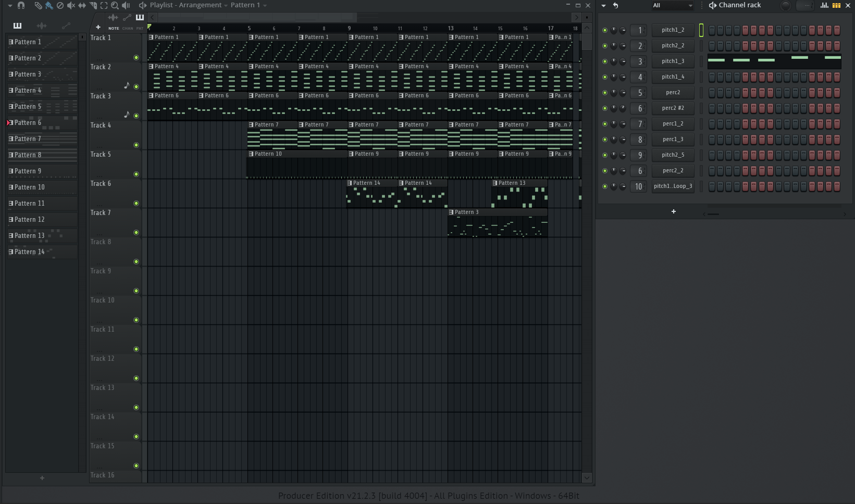Select the Slip edit arrows tool

click(x=82, y=5)
